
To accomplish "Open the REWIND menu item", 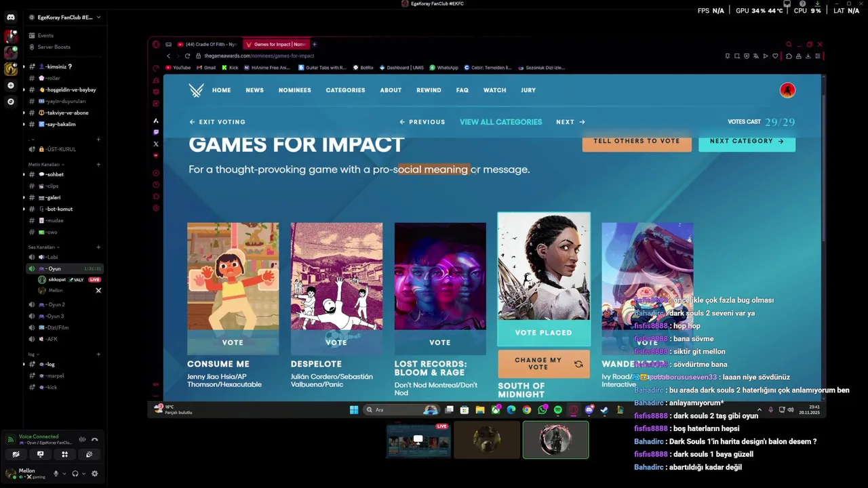I will pos(429,90).
